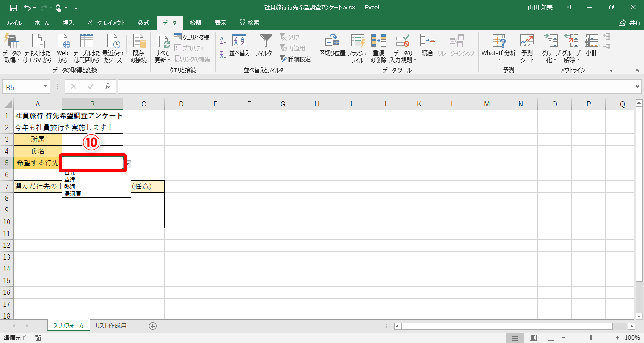Save the workbook
The image size is (644, 343).
coord(13,8)
